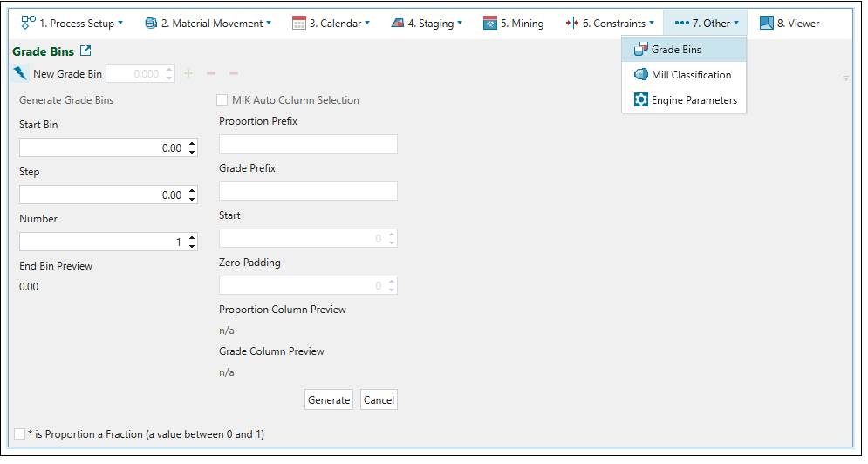Open the Viewer tab icon
Image resolution: width=868 pixels, height=464 pixels.
coord(767,24)
